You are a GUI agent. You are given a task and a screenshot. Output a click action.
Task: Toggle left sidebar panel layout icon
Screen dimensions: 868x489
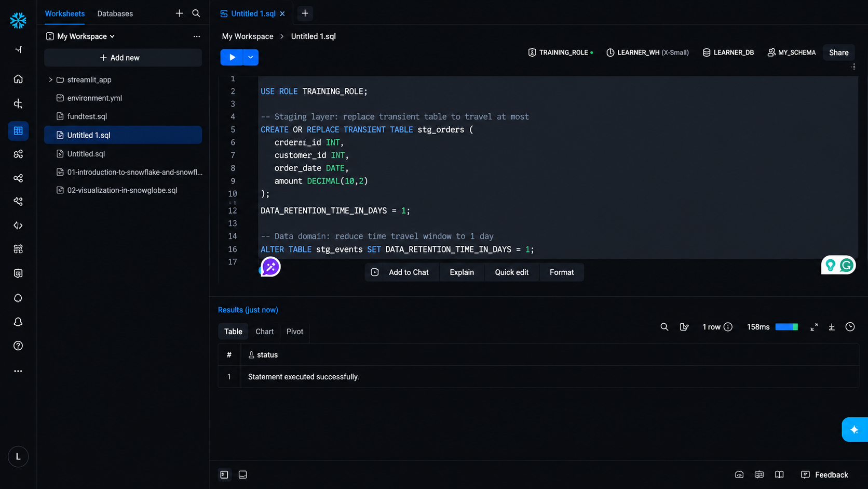click(224, 474)
